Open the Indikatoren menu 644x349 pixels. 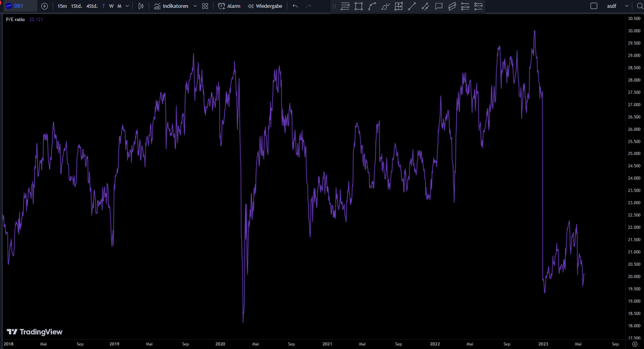pos(171,6)
